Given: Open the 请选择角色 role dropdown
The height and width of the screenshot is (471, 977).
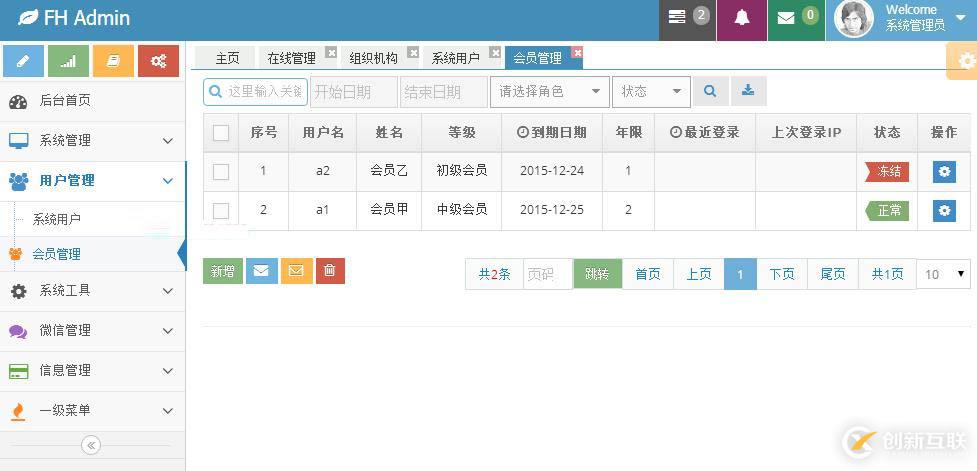Looking at the screenshot, I should pyautogui.click(x=550, y=92).
